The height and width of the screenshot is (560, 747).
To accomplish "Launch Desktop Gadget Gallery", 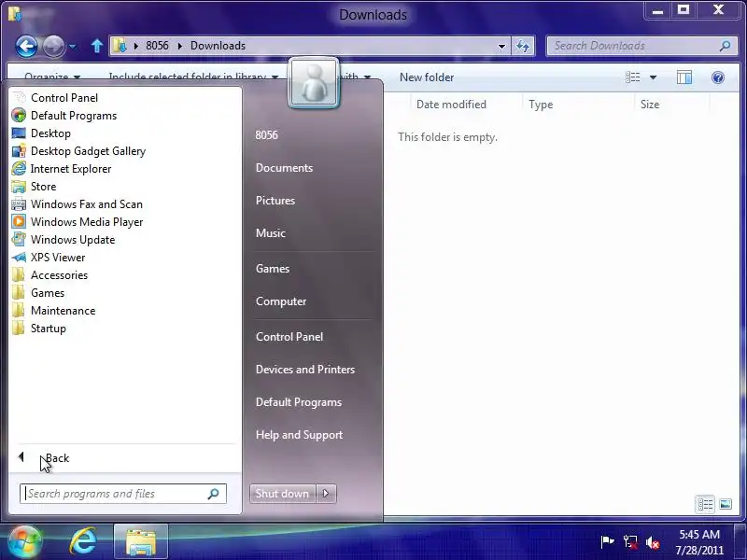I will [x=88, y=151].
